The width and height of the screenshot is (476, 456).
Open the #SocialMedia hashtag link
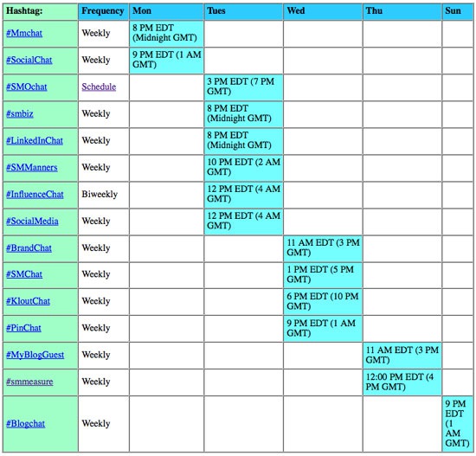click(32, 221)
